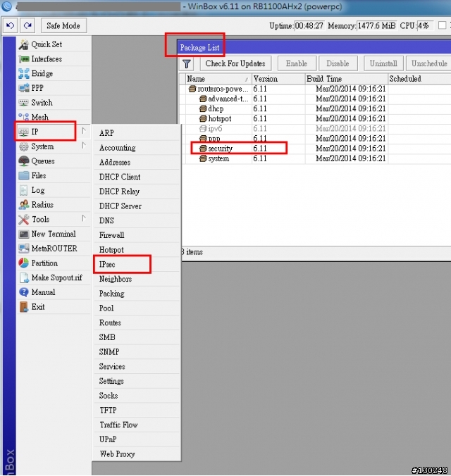Choose Services from the IP submenu

(x=137, y=366)
